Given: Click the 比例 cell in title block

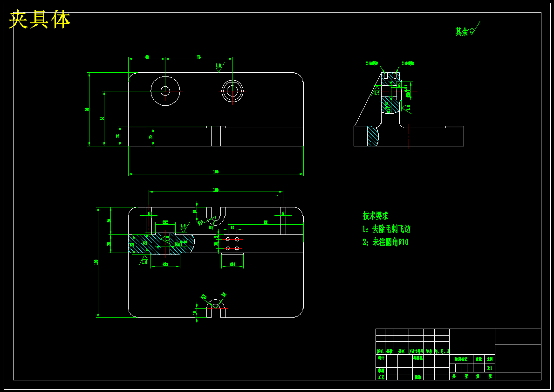Looking at the screenshot, I should coord(489,359).
